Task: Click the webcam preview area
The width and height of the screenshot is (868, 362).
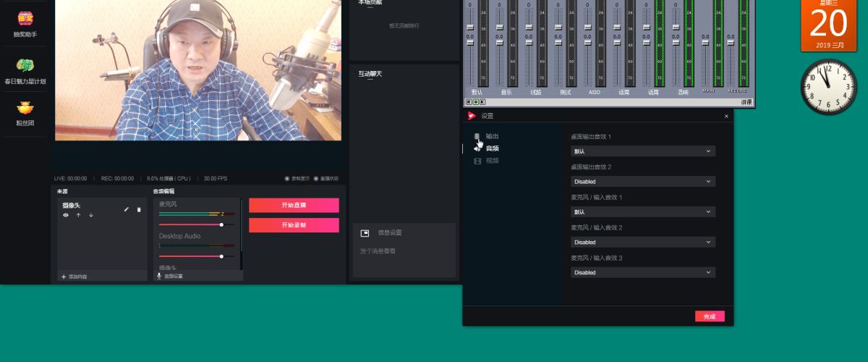Action: pyautogui.click(x=197, y=70)
